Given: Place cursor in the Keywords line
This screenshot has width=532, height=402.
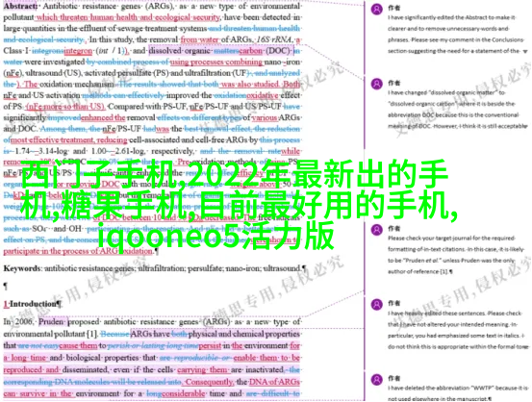Looking at the screenshot, I should point(154,268).
